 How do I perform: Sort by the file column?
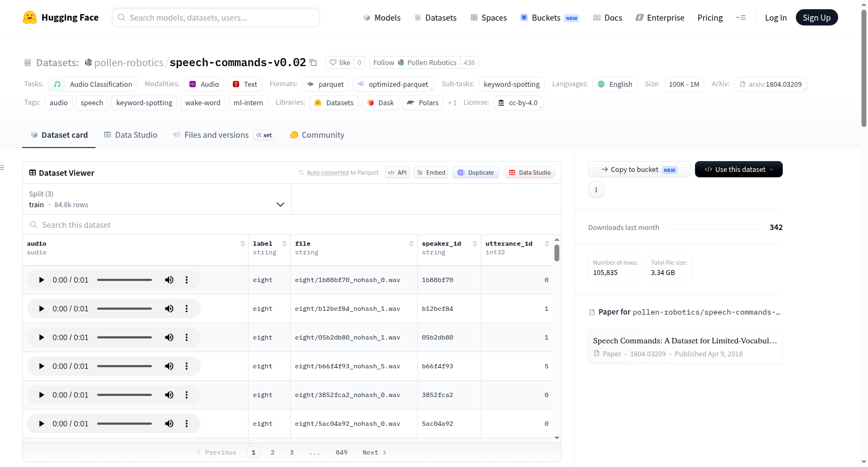tap(411, 244)
